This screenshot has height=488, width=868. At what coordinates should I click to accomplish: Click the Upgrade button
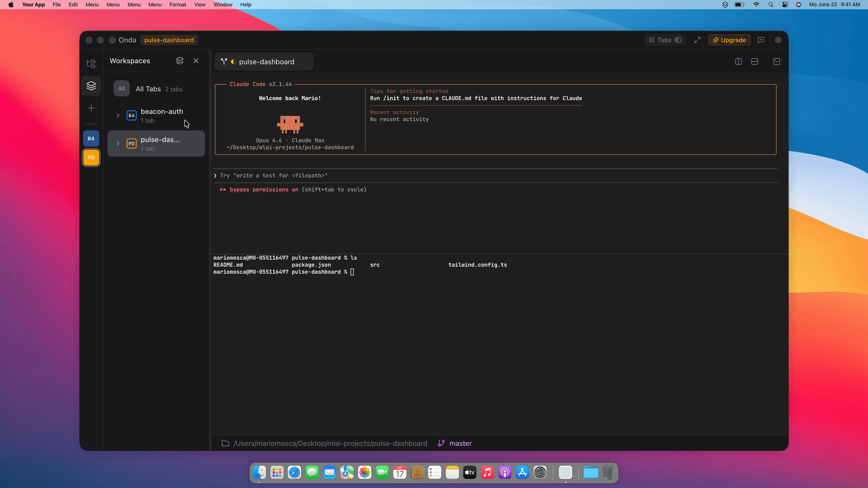[729, 40]
